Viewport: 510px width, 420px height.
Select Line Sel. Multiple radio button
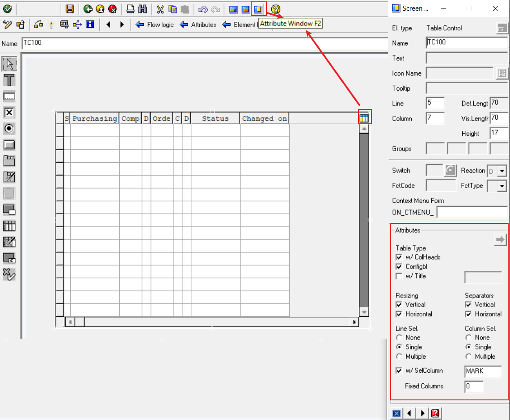[x=399, y=356]
